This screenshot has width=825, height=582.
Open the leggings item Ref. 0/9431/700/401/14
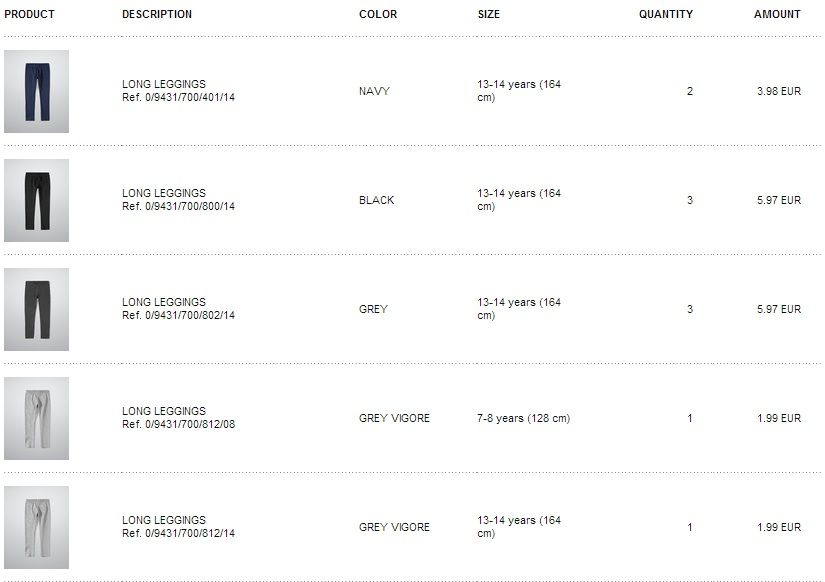(178, 91)
